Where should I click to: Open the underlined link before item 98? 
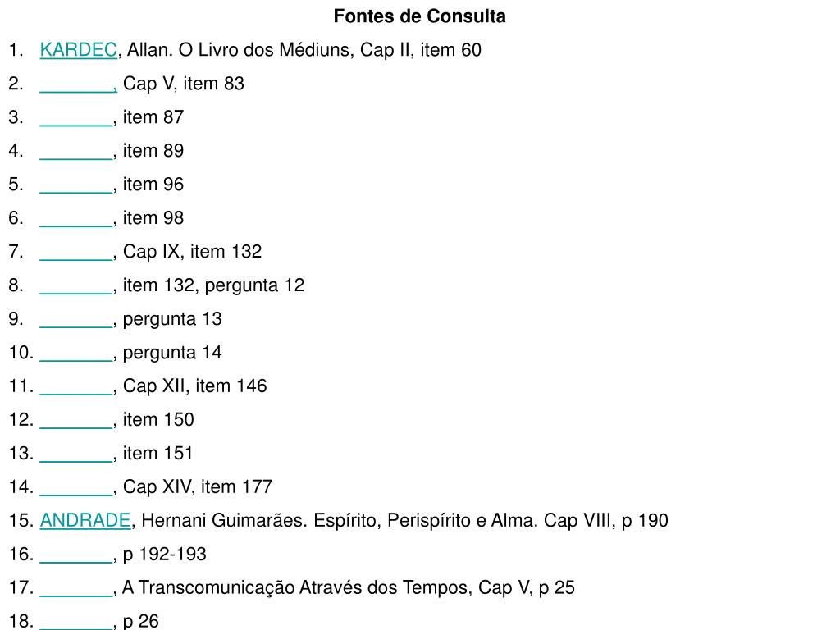tap(76, 220)
